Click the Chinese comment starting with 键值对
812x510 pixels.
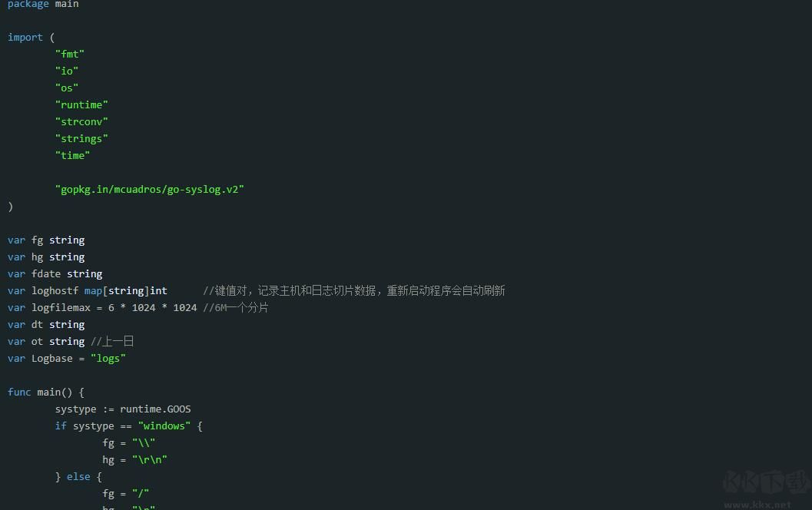[x=354, y=290]
